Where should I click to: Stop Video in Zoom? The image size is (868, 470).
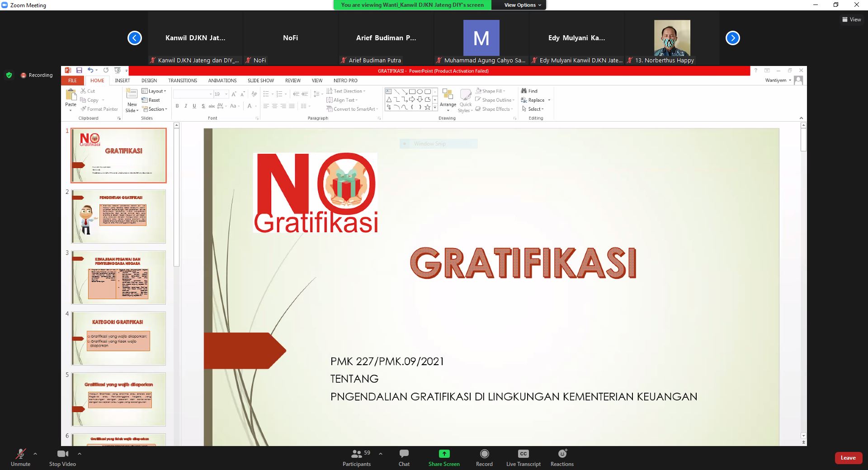pyautogui.click(x=62, y=457)
